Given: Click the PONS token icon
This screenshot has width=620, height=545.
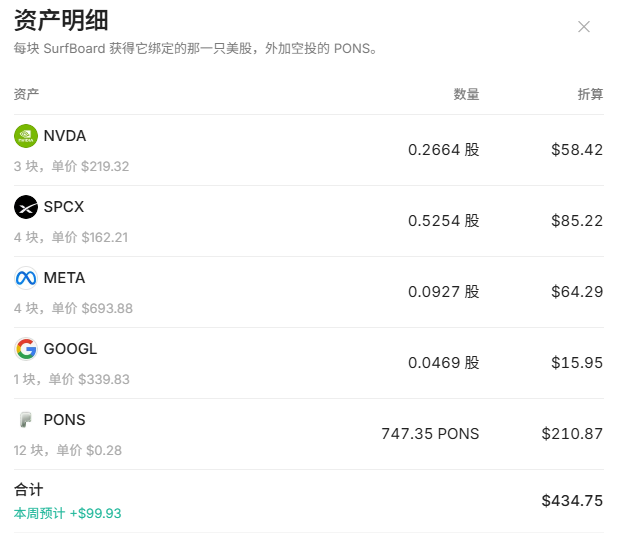Looking at the screenshot, I should (26, 420).
